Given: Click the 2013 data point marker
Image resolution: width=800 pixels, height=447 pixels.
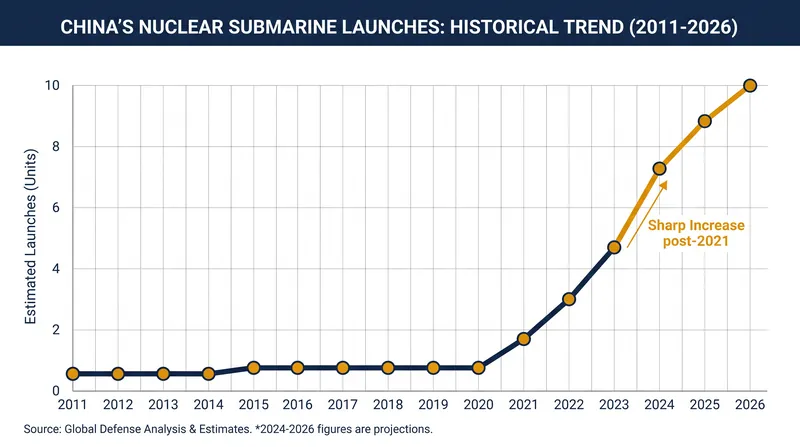Looking at the screenshot, I should (163, 374).
